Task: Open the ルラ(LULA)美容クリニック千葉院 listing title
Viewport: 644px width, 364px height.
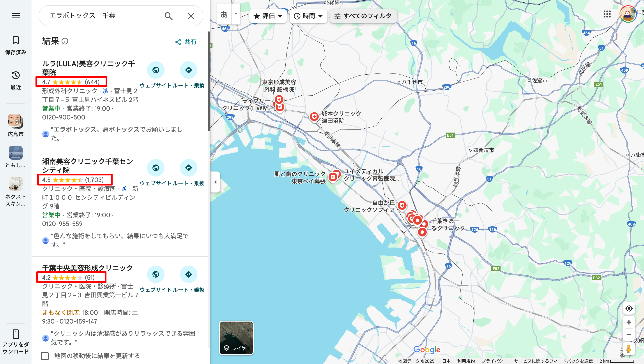Action: pos(88,68)
